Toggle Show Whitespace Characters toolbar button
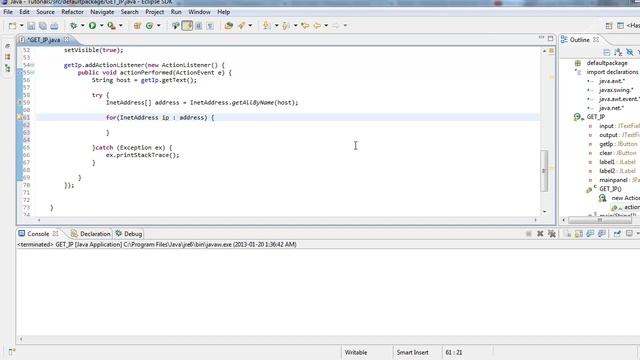 [210, 26]
